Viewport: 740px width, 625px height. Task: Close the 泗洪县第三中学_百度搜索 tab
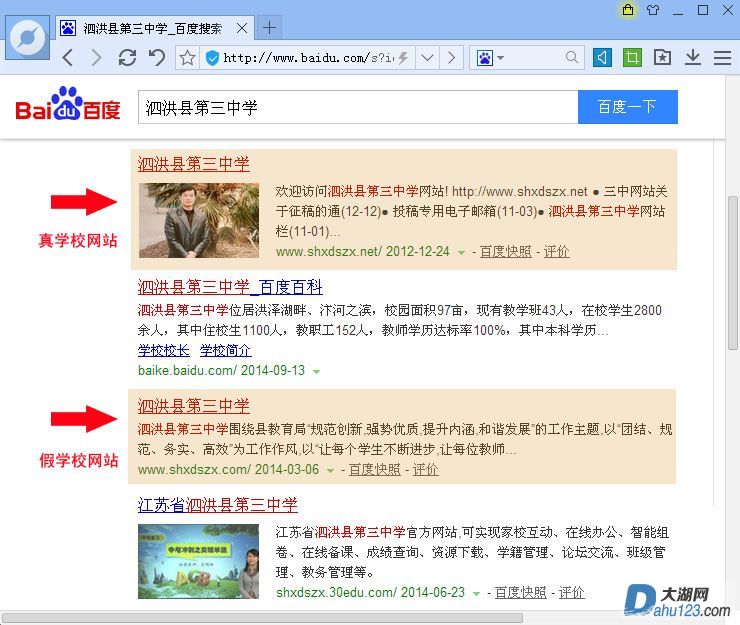242,28
